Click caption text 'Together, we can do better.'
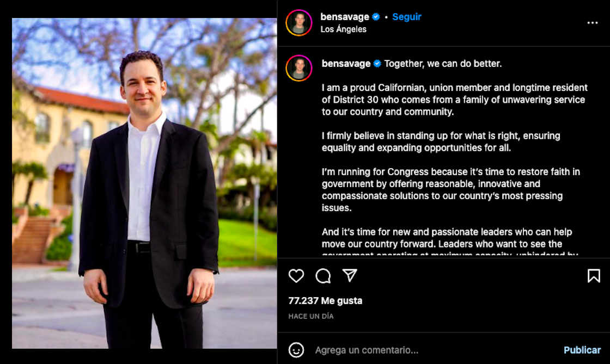Screen dimensions: 610x364 click(x=443, y=64)
